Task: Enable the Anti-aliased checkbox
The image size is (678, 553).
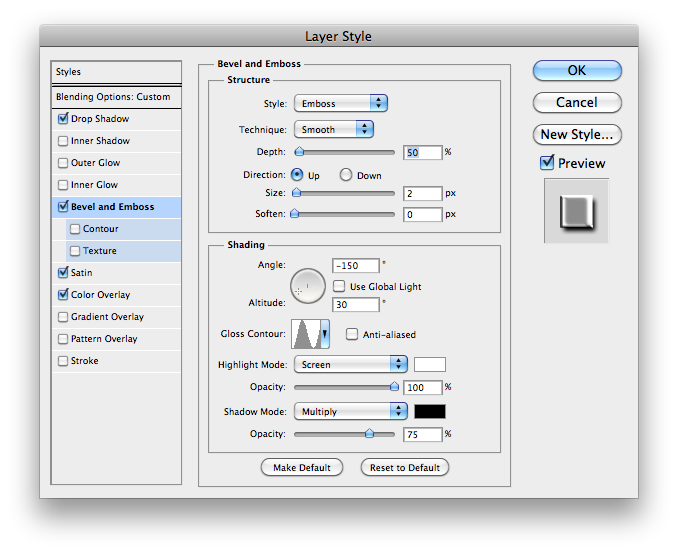Action: [x=352, y=334]
